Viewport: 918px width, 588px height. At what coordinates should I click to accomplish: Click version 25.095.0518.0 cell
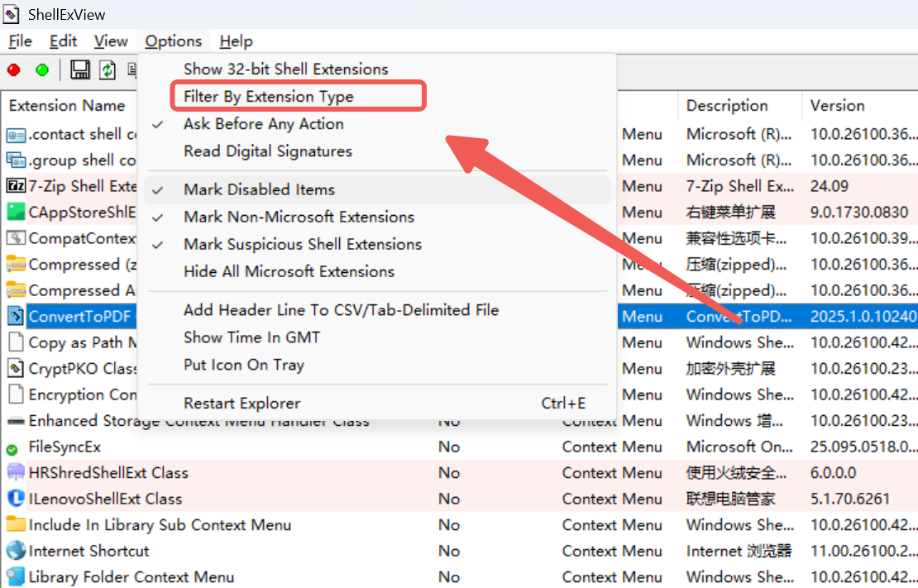coord(863,447)
